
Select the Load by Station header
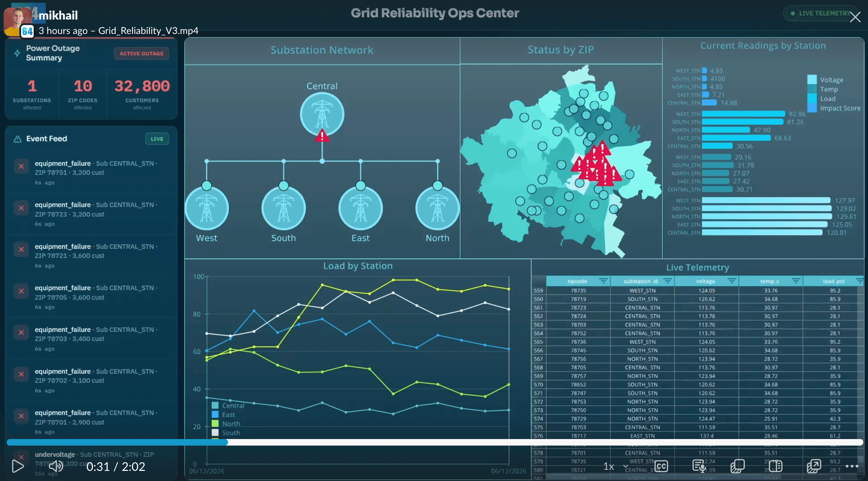(x=358, y=266)
